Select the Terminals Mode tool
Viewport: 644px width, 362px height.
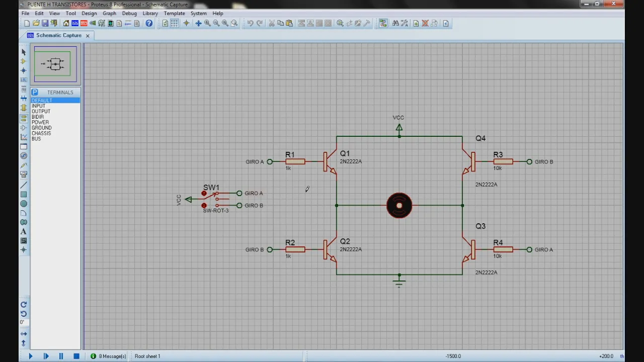point(24,118)
